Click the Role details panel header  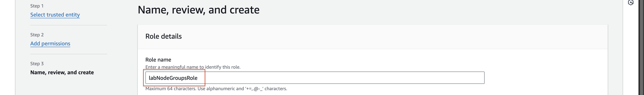click(x=163, y=36)
